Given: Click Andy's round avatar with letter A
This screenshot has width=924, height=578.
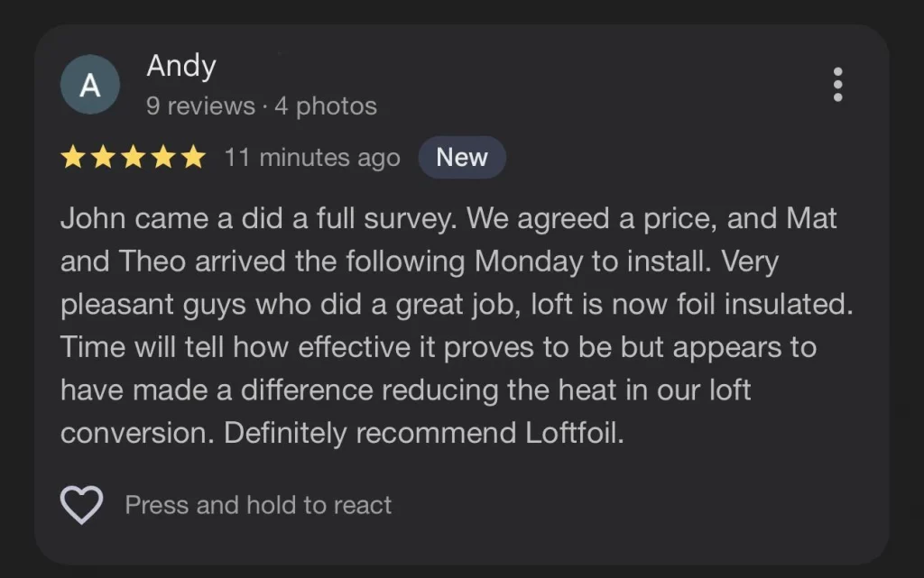Looking at the screenshot, I should pos(90,85).
